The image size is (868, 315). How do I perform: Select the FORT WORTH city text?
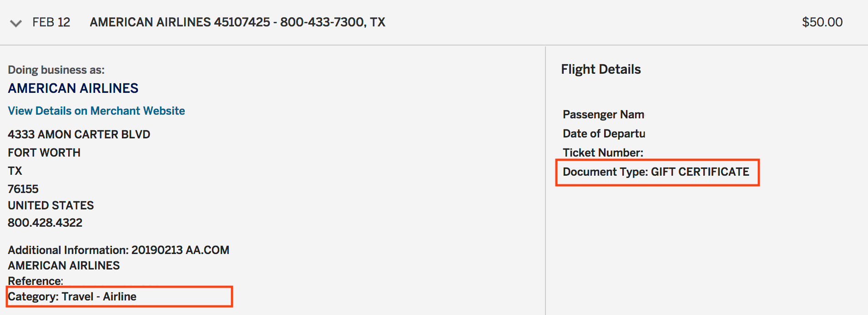pyautogui.click(x=44, y=152)
